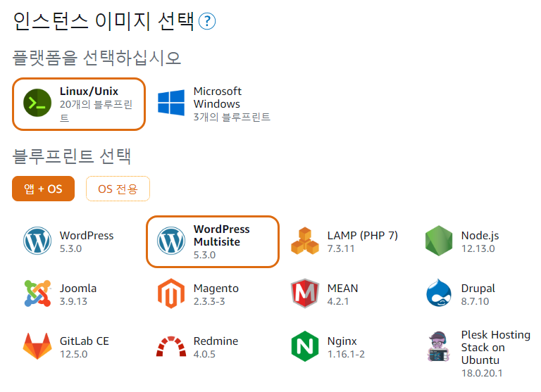Click the Microsoft Windows logo icon
Image resolution: width=541 pixels, height=392 pixels.
[x=171, y=103]
